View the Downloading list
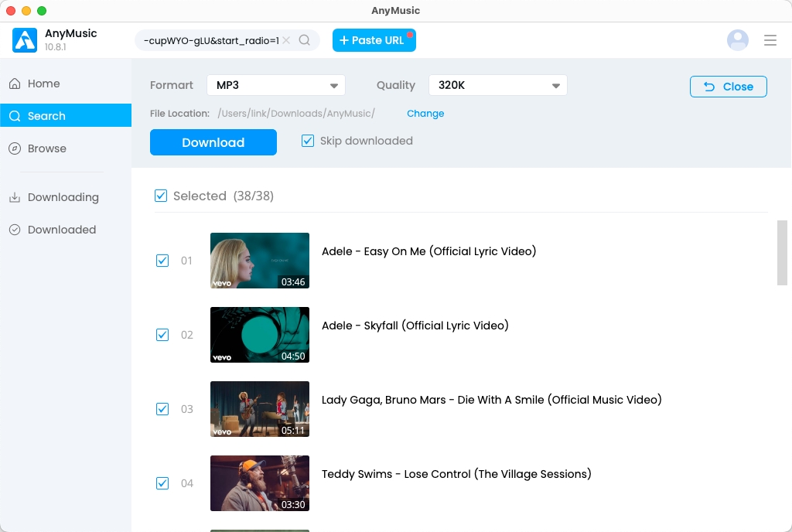 [66, 197]
